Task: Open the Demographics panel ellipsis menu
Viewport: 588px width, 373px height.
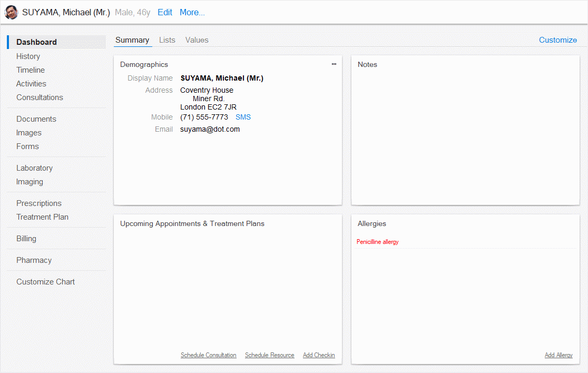Action: tap(334, 64)
